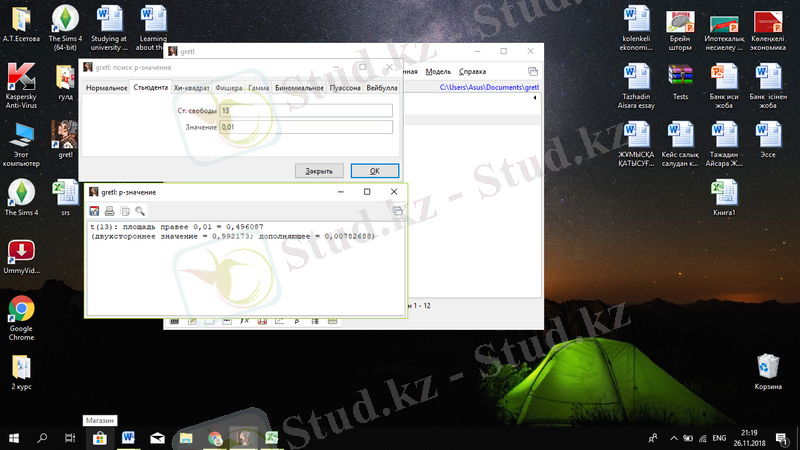Select Книга1 Excel file on desktop
Image resolution: width=800 pixels, height=450 pixels.
click(724, 198)
